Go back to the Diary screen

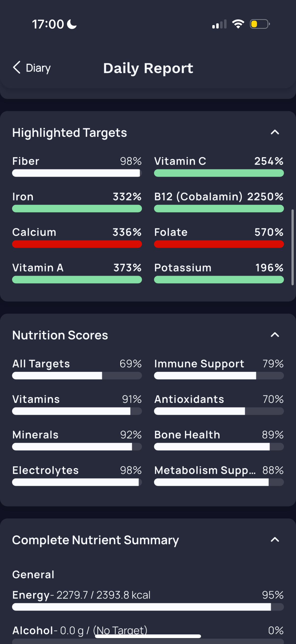[31, 68]
